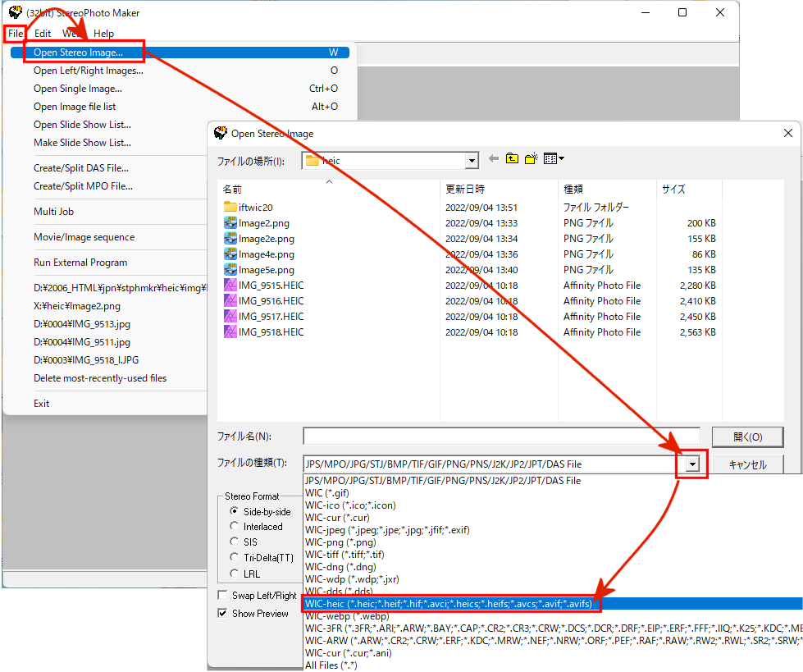The image size is (803, 672).
Task: Click the 開く(O) open button
Action: click(748, 437)
